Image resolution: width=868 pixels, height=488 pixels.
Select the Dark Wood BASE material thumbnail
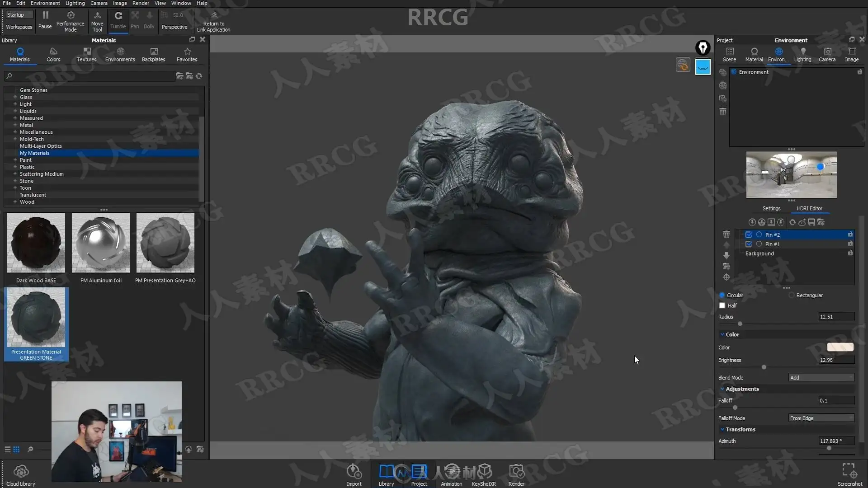tap(36, 243)
